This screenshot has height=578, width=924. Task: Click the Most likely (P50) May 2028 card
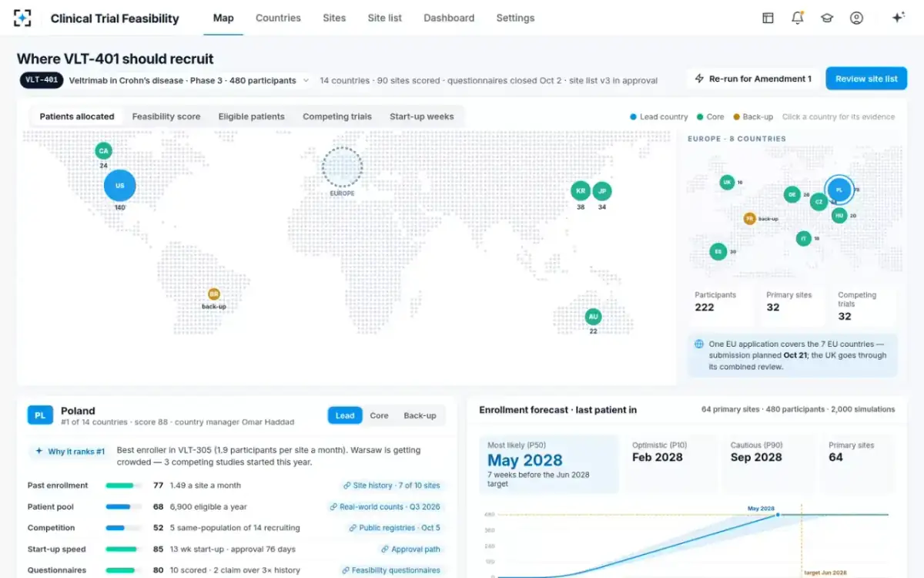548,465
